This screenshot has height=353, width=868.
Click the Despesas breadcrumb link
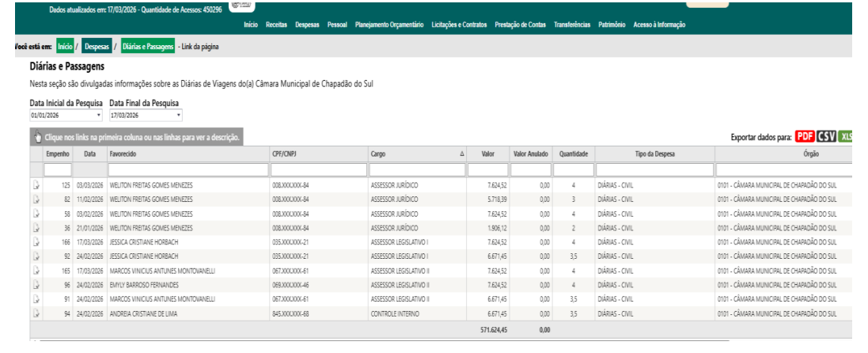(97, 47)
